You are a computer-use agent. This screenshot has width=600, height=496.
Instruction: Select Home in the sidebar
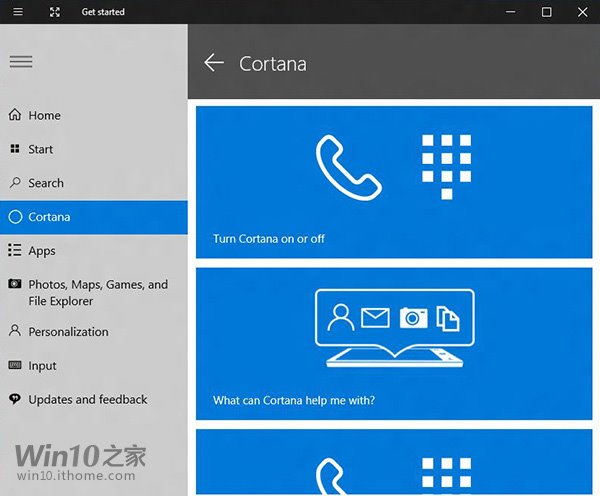click(x=94, y=115)
